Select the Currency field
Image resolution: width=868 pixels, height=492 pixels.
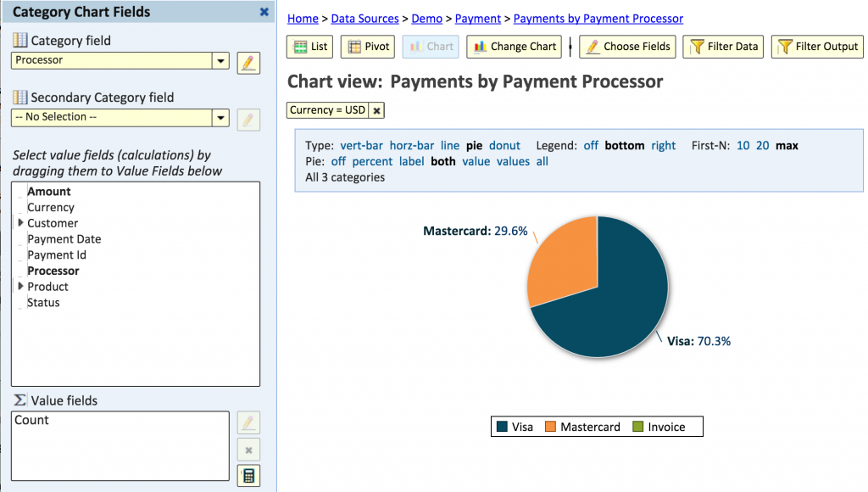pos(50,207)
